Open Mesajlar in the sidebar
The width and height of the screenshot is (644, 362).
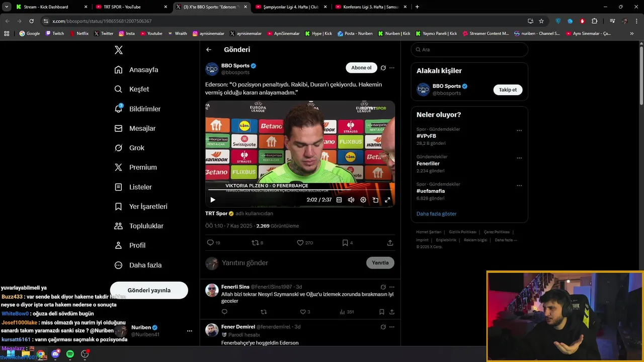click(135, 128)
